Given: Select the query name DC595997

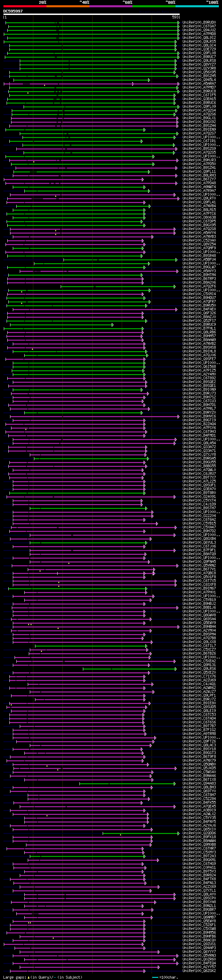Looking at the screenshot, I should (x=13, y=11).
